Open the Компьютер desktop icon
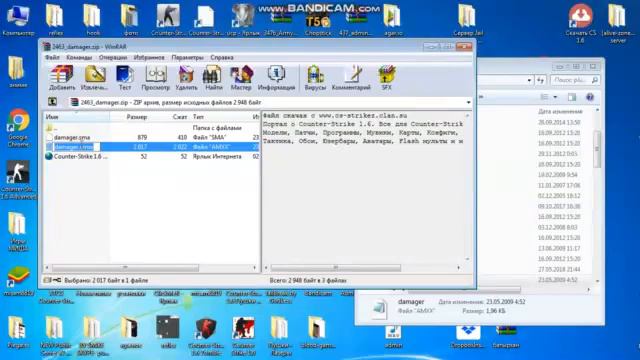Viewport: 640px width, 360px height. (18, 19)
